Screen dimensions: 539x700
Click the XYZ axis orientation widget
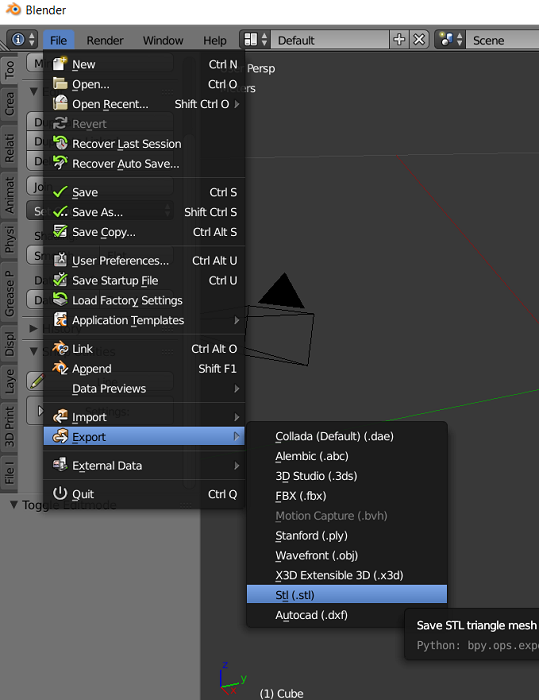(232, 679)
